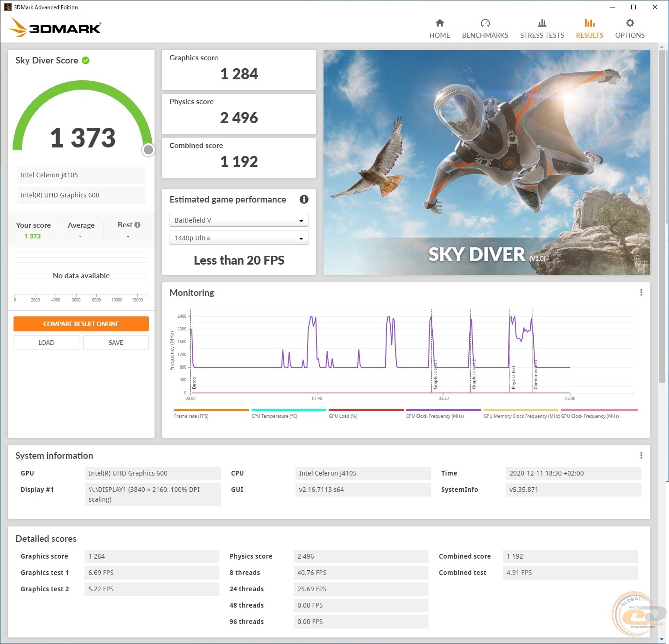
Task: Click the CPU Temperature legend swatch
Action: (x=289, y=410)
